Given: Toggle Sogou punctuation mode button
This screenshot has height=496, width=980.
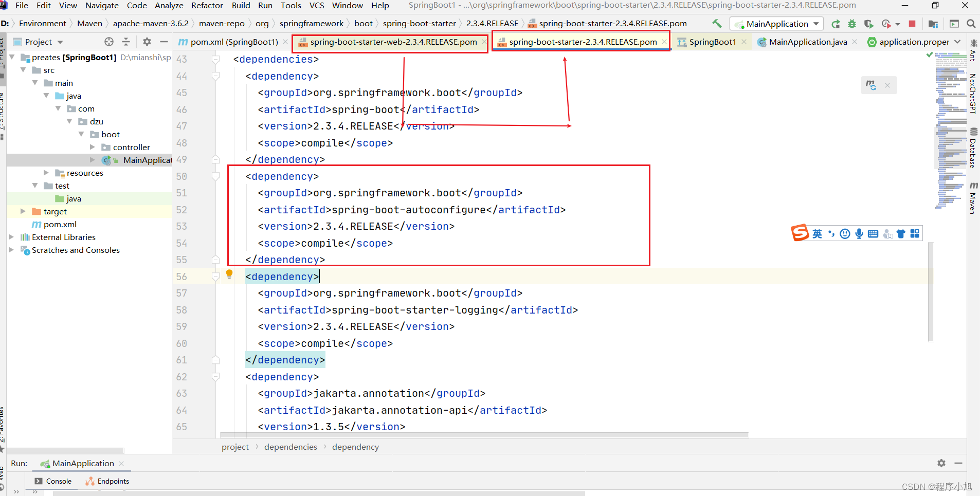Looking at the screenshot, I should (x=831, y=234).
